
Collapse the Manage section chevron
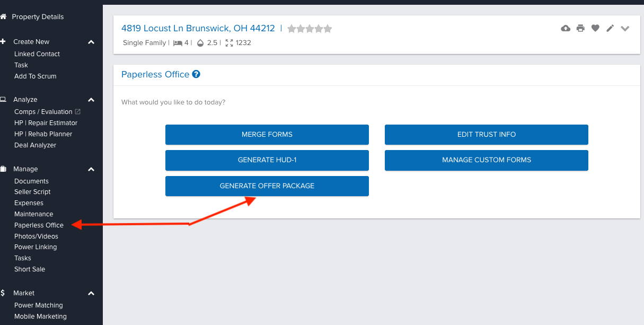[x=91, y=169]
